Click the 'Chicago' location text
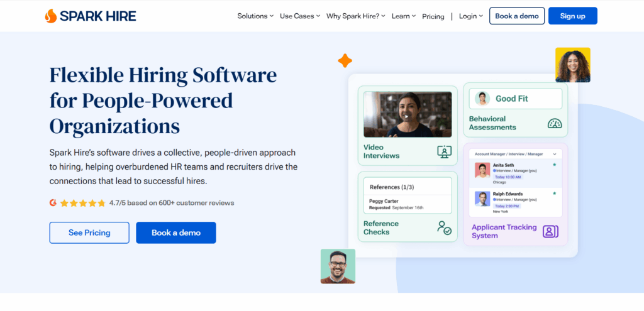 [x=500, y=183]
